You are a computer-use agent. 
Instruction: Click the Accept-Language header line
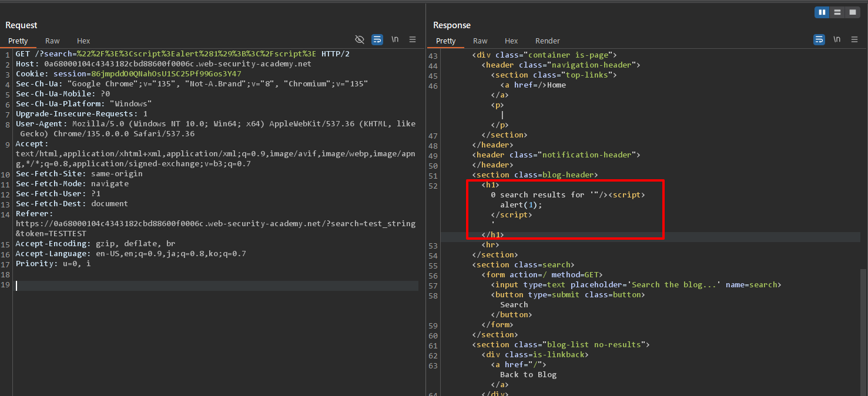(130, 254)
